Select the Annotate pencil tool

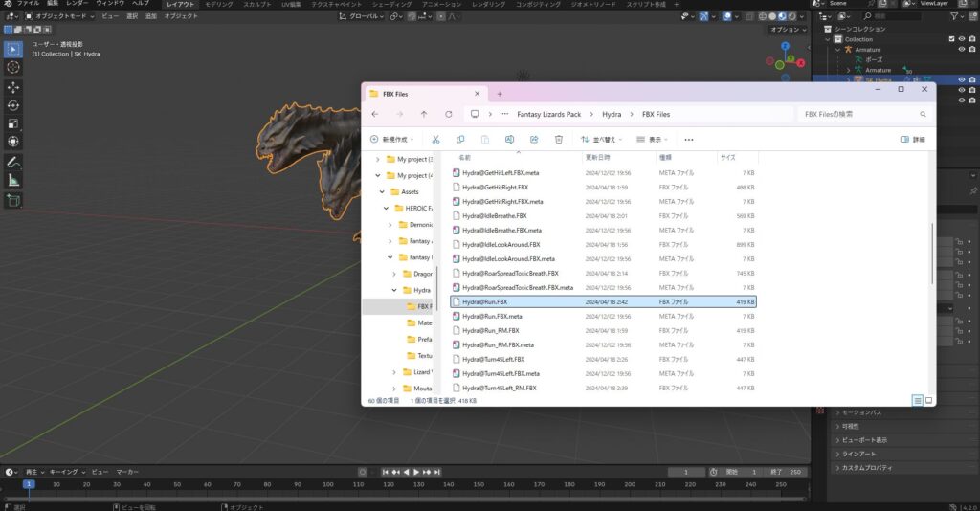(x=13, y=162)
